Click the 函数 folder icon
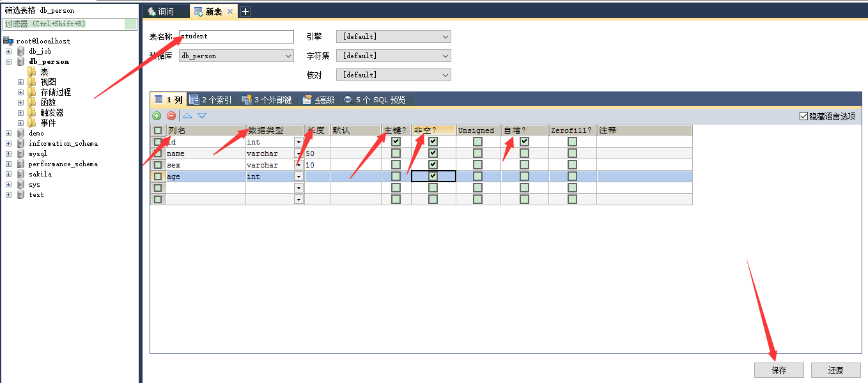Screen dimensions: 868x383 coord(32,102)
